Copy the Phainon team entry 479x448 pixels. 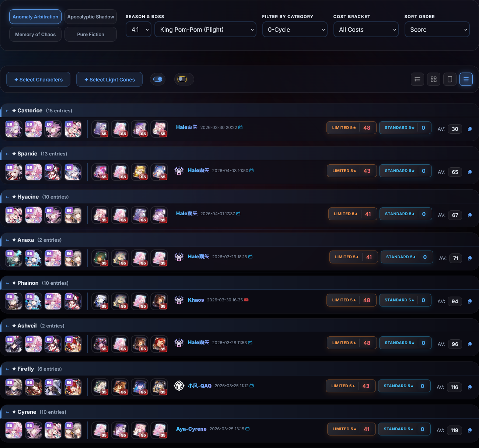tap(470, 301)
